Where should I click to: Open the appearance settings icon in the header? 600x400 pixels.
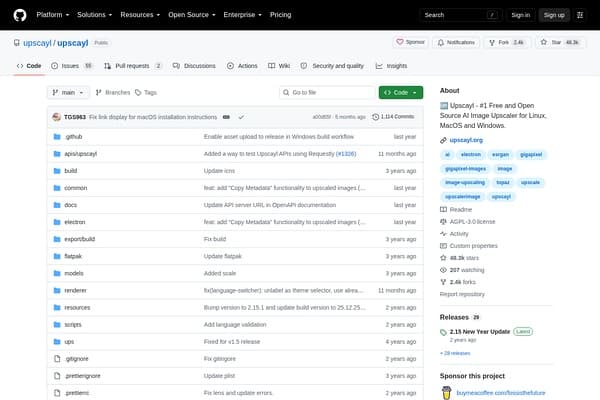(580, 15)
